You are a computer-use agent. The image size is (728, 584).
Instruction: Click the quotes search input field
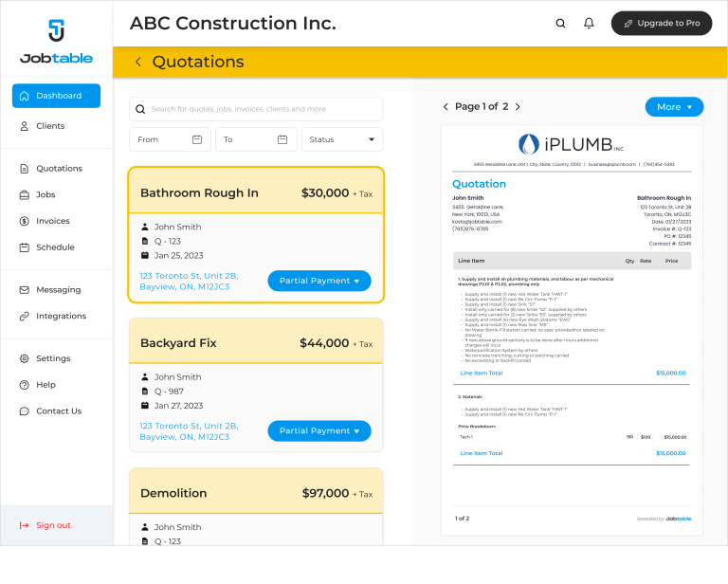coord(256,109)
